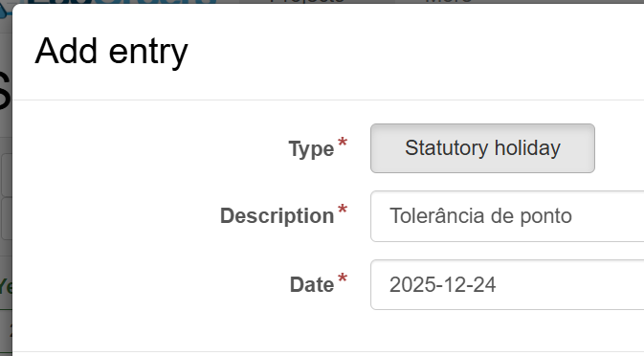The image size is (644, 356).
Task: Click the Add entry dialog heading
Action: (111, 52)
